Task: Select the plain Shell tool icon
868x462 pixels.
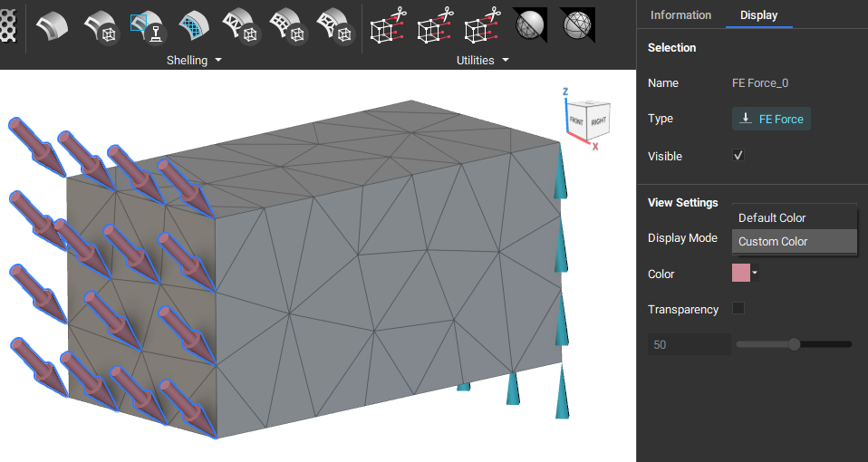Action: coord(52,25)
